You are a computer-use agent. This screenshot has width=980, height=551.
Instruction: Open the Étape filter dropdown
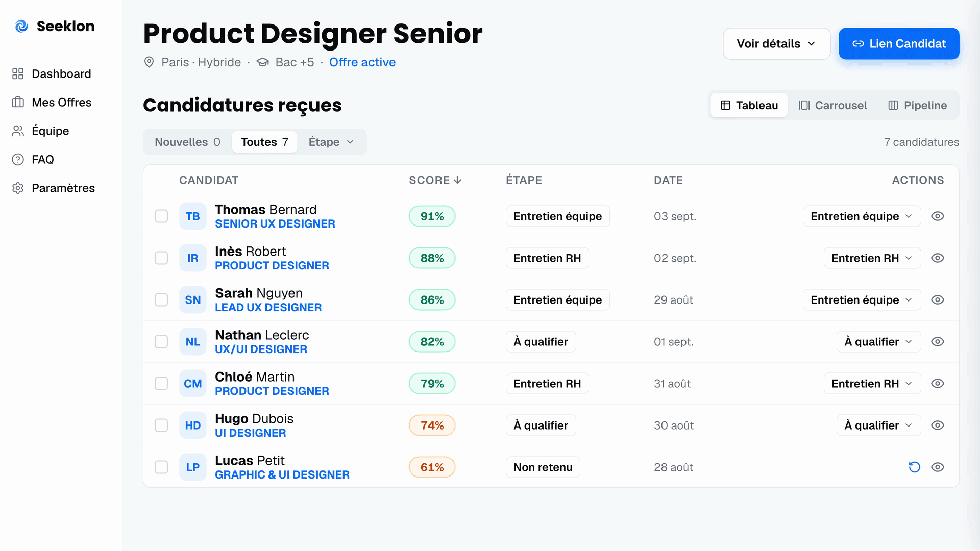[x=331, y=142]
